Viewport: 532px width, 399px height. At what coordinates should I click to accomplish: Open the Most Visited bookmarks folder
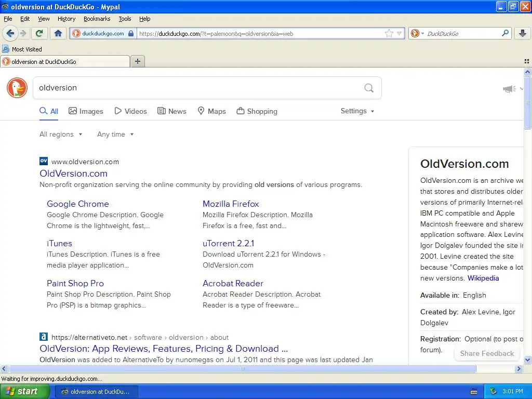point(22,49)
